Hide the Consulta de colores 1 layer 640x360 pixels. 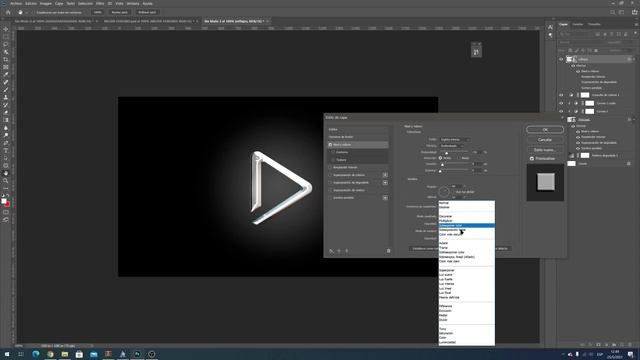point(561,95)
